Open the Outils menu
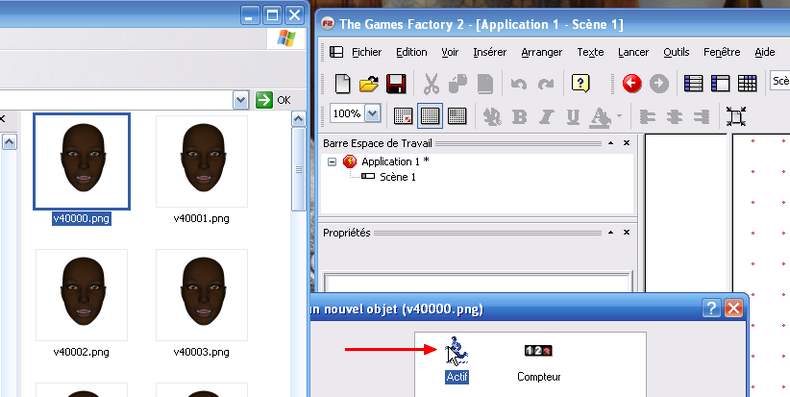Image resolution: width=790 pixels, height=397 pixels. click(x=676, y=52)
